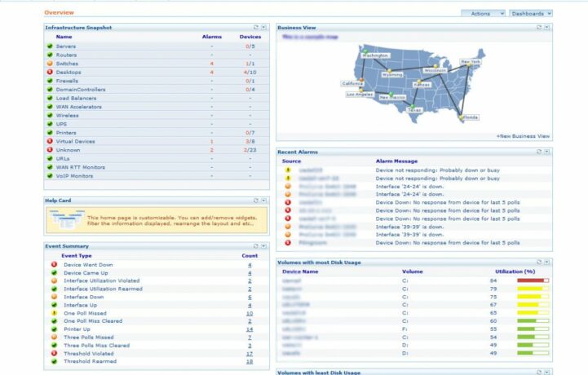The width and height of the screenshot is (588, 375).
Task: Click the orange icon beside Interface Down event
Action: (x=54, y=297)
